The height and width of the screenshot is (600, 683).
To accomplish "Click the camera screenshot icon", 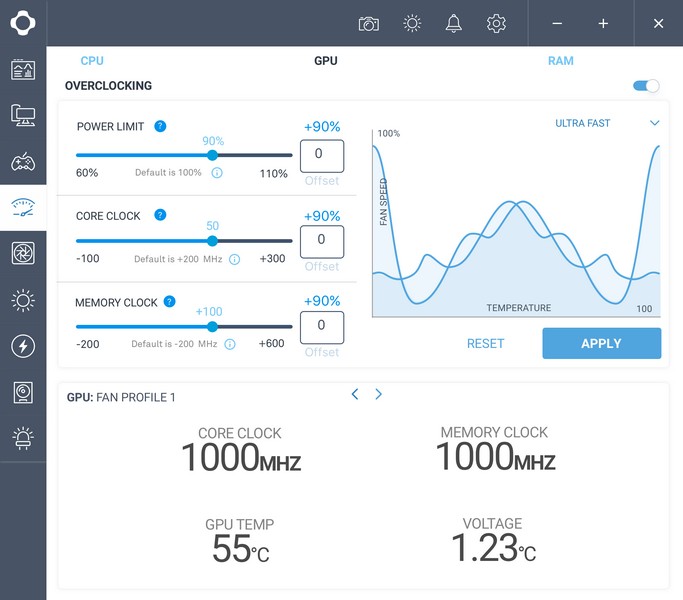I will point(369,24).
